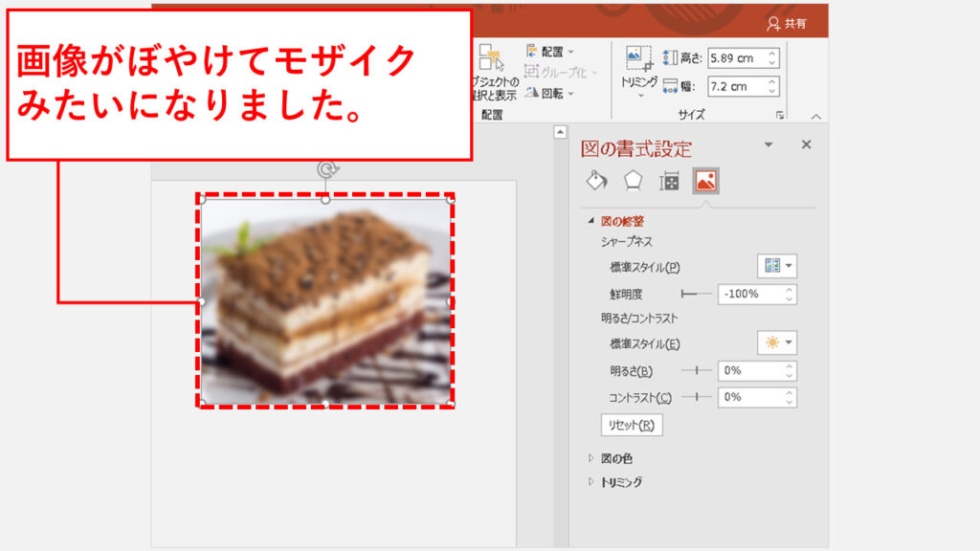This screenshot has height=551, width=980.
Task: Open the Fill & Line tab icon
Action: [596, 181]
